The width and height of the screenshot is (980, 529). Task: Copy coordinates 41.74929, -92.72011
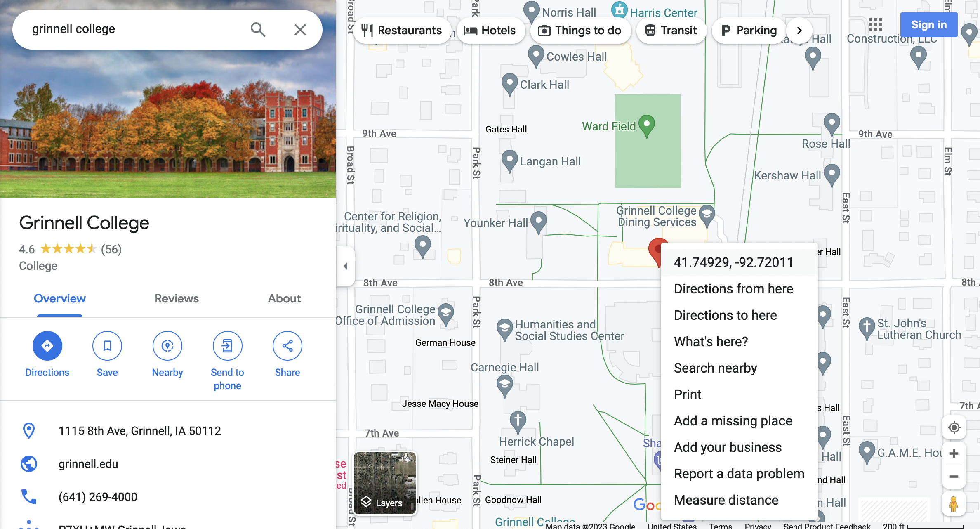tap(739, 262)
